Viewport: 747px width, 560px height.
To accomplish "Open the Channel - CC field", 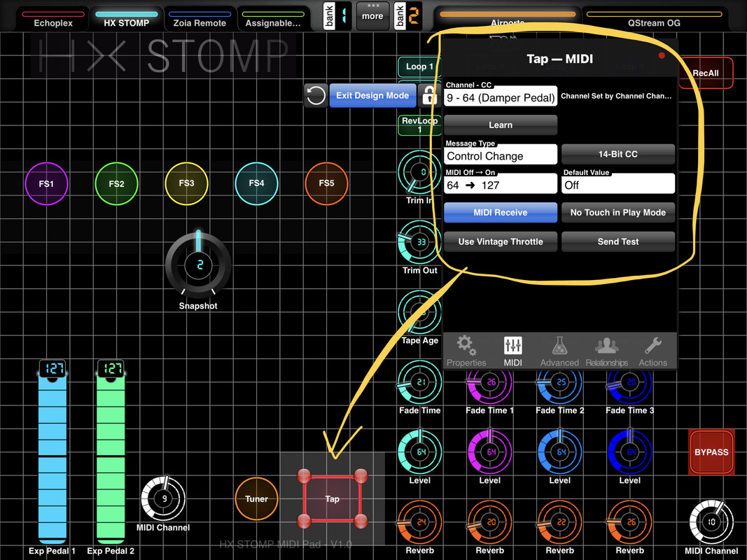I will point(501,97).
